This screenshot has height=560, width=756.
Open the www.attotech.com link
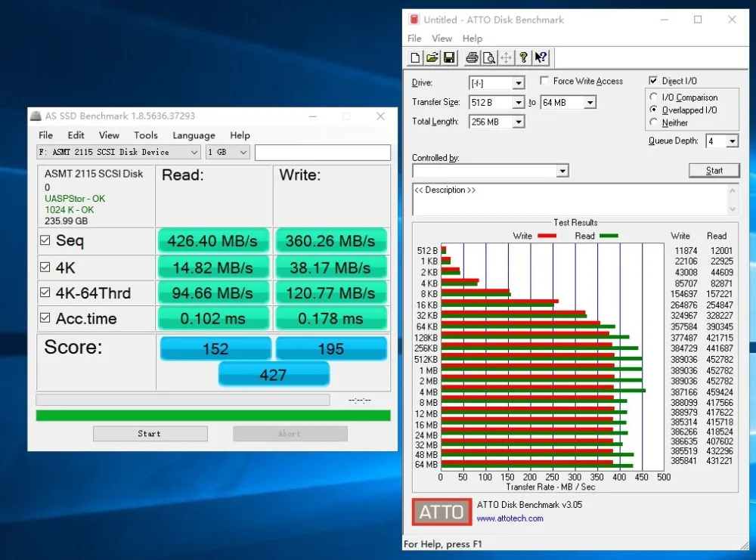(x=510, y=518)
